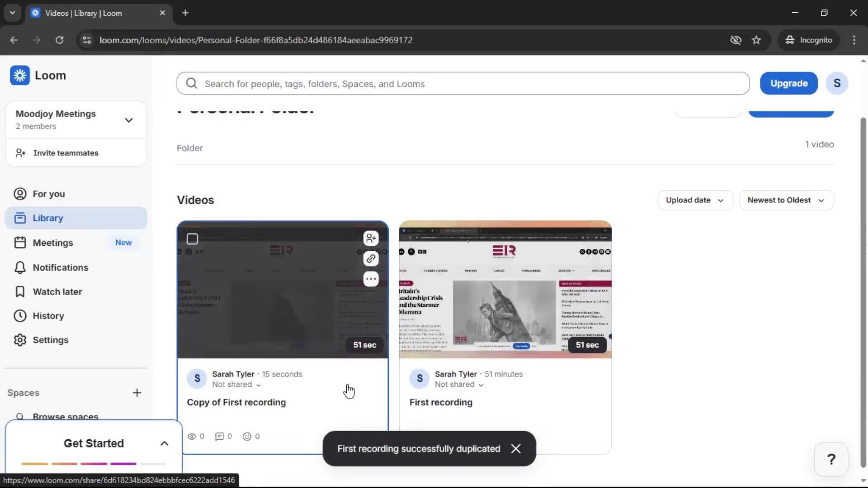Click the add viewers icon on the video

(x=371, y=238)
